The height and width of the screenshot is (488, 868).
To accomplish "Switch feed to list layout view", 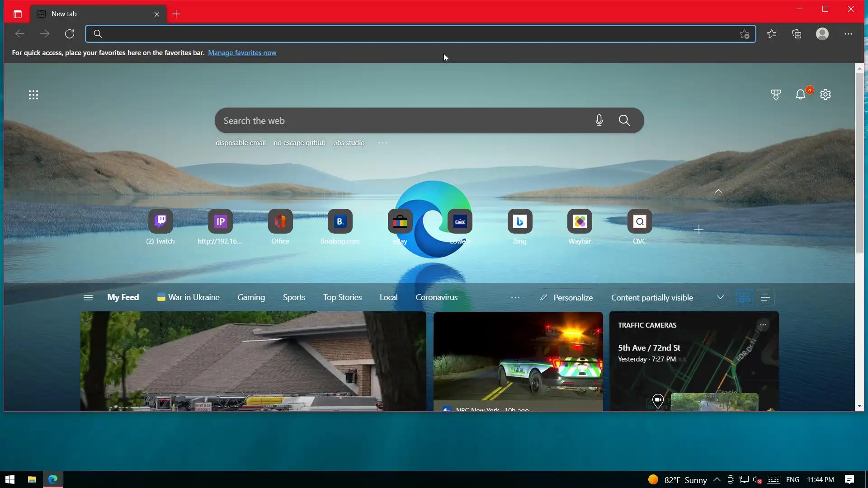I will point(765,297).
